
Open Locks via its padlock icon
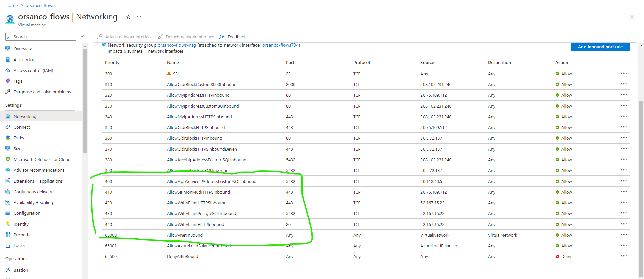point(8,245)
